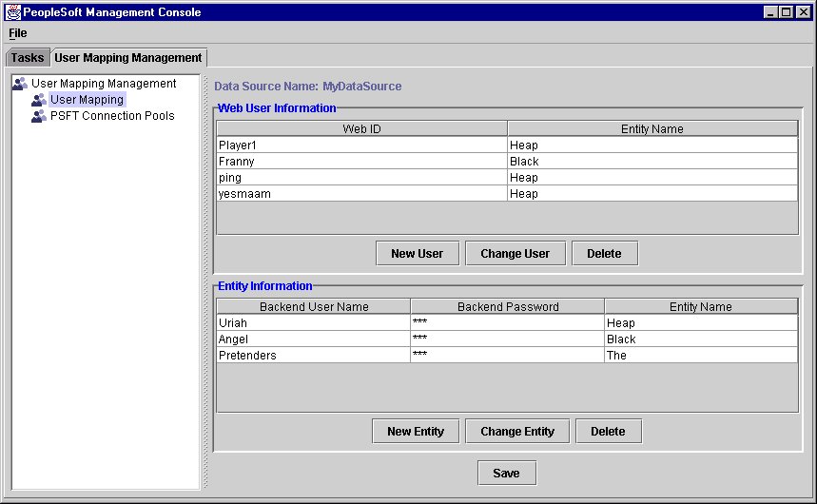Select The entity cell in Pretenders row
This screenshot has height=504, width=817.
[x=701, y=355]
